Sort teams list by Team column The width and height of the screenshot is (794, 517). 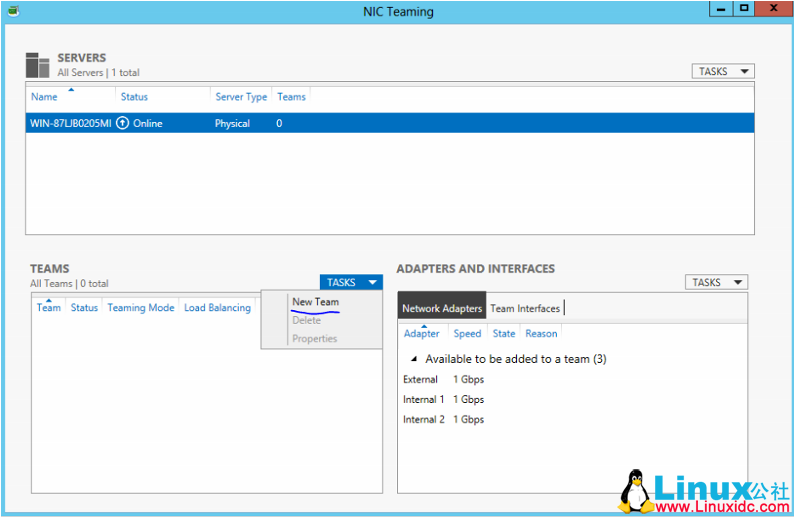coord(49,307)
